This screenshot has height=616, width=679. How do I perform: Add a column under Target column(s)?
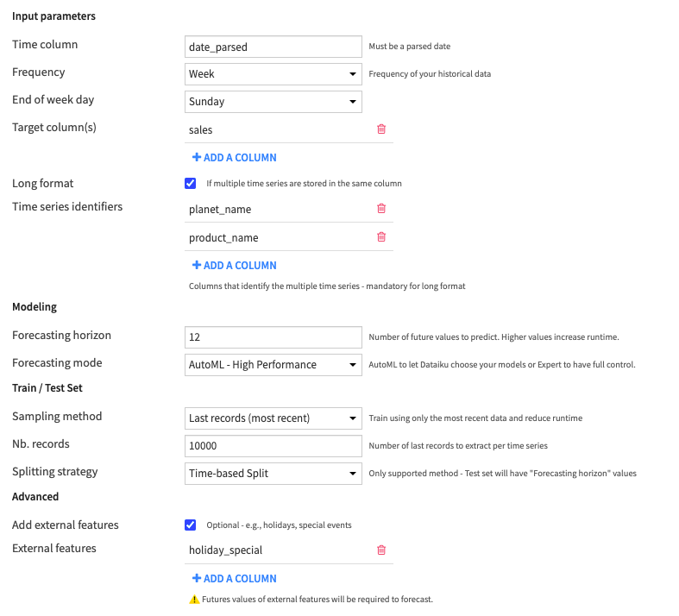tap(235, 158)
